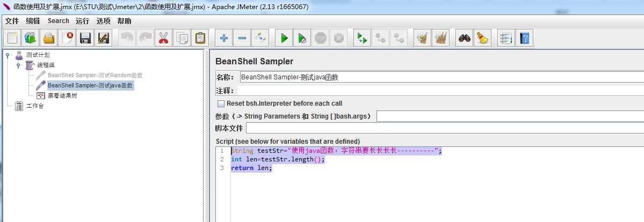This screenshot has height=222, width=644.
Task: Select 察看结果树 listener in tree
Action: pyautogui.click(x=62, y=96)
